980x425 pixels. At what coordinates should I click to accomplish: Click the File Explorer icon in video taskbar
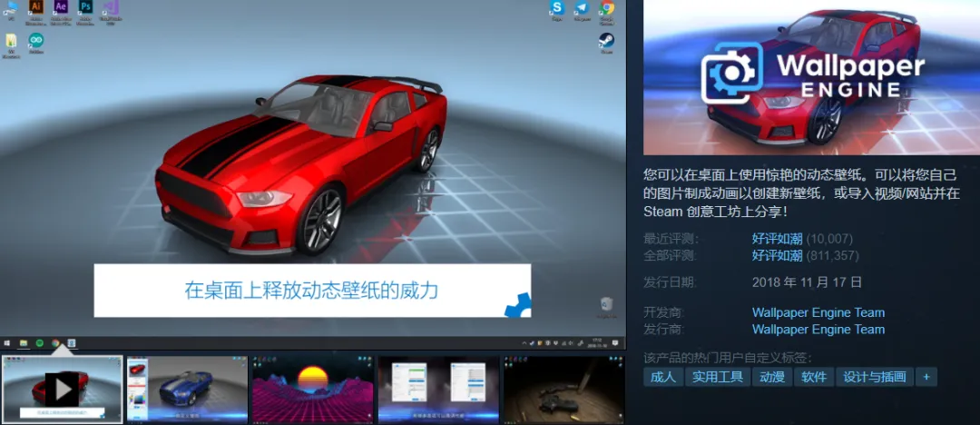coord(24,343)
